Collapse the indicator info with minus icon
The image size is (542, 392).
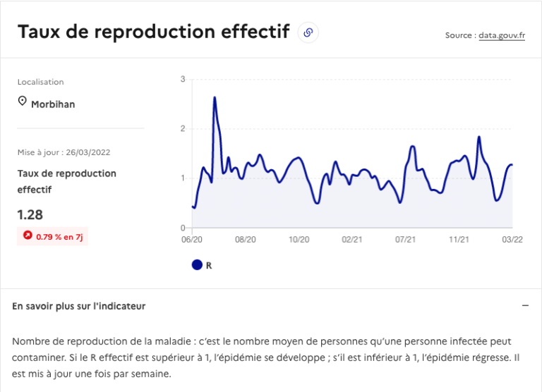[525, 306]
